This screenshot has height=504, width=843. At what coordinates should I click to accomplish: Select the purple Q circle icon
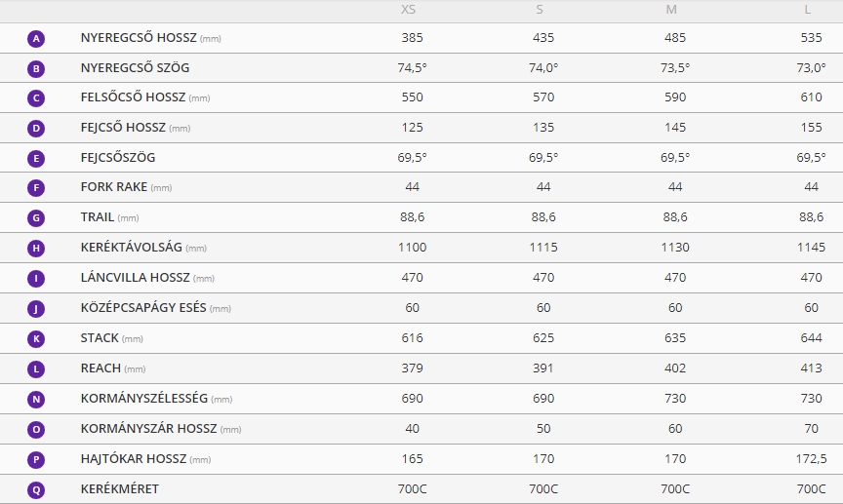(36, 490)
